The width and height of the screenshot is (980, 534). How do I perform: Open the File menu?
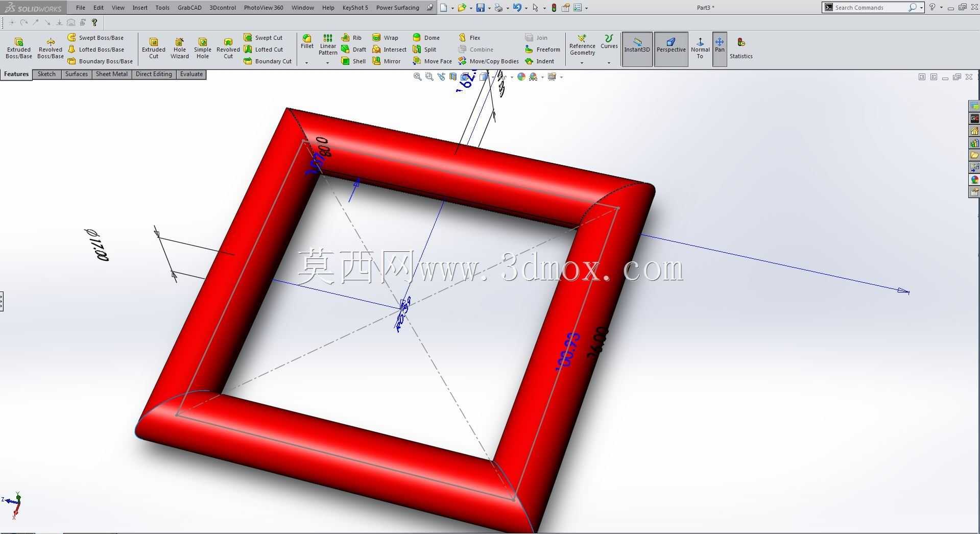pos(81,8)
